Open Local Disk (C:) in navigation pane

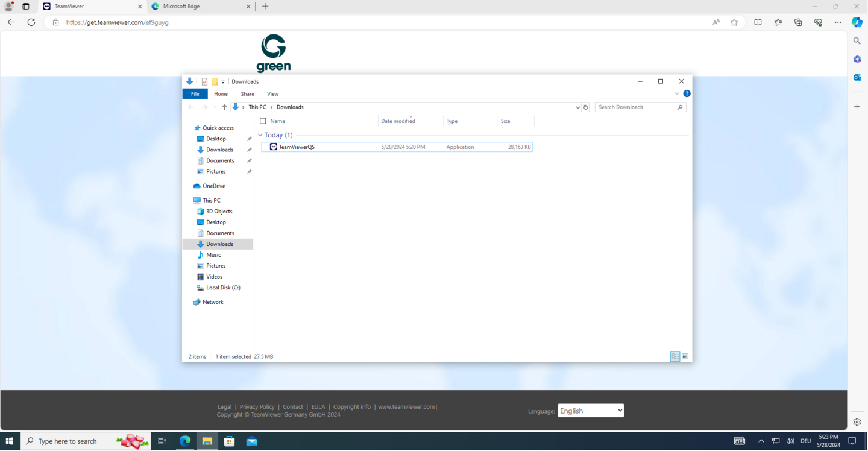click(223, 288)
